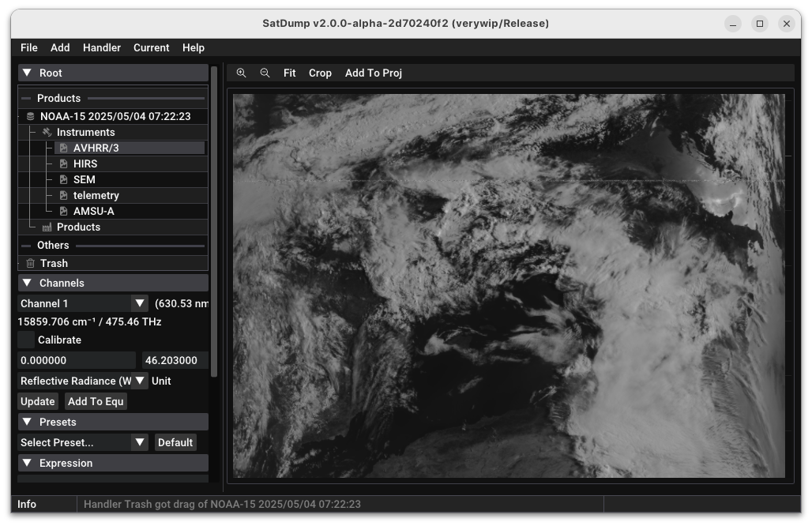This screenshot has height=526, width=812.
Task: Click the Trash bin icon
Action: [x=30, y=263]
